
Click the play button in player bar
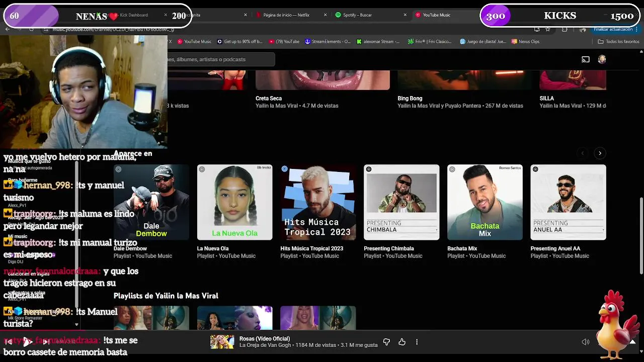click(x=28, y=342)
